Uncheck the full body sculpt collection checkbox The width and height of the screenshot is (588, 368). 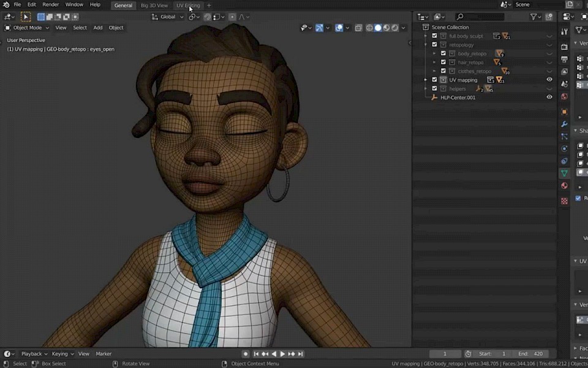(x=434, y=36)
